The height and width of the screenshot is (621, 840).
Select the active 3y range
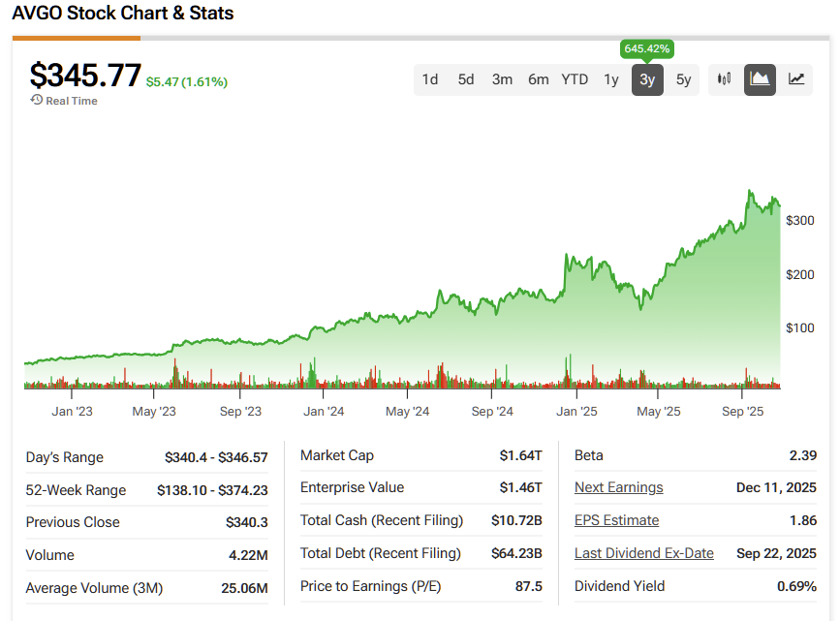point(647,79)
